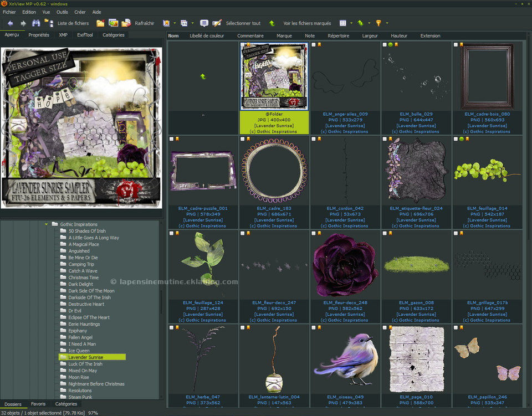
Task: Open the dropdown arrow beside the filter funnel
Action: (387, 23)
